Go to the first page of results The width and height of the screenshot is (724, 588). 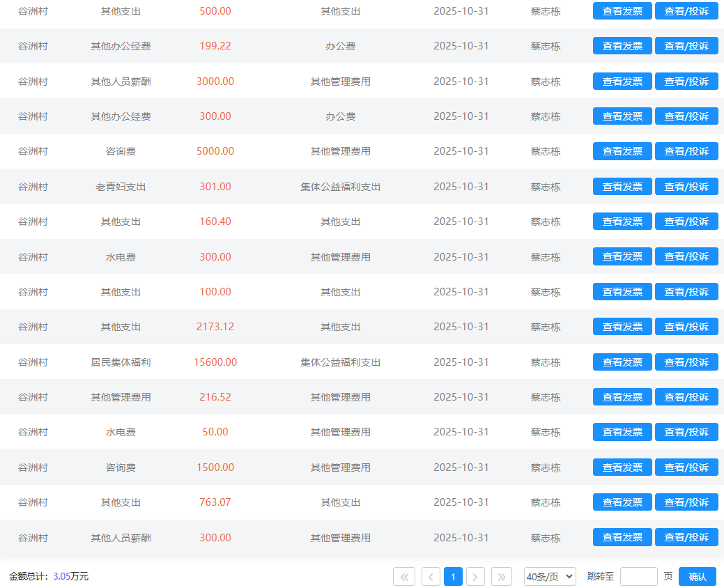click(404, 576)
